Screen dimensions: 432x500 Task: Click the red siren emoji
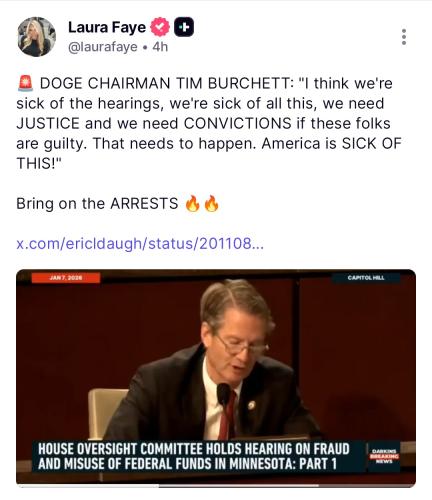tap(25, 83)
